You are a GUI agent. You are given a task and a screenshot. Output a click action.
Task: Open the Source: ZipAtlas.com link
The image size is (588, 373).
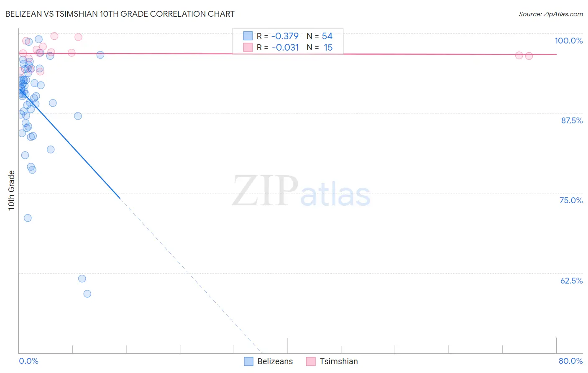[x=551, y=14]
